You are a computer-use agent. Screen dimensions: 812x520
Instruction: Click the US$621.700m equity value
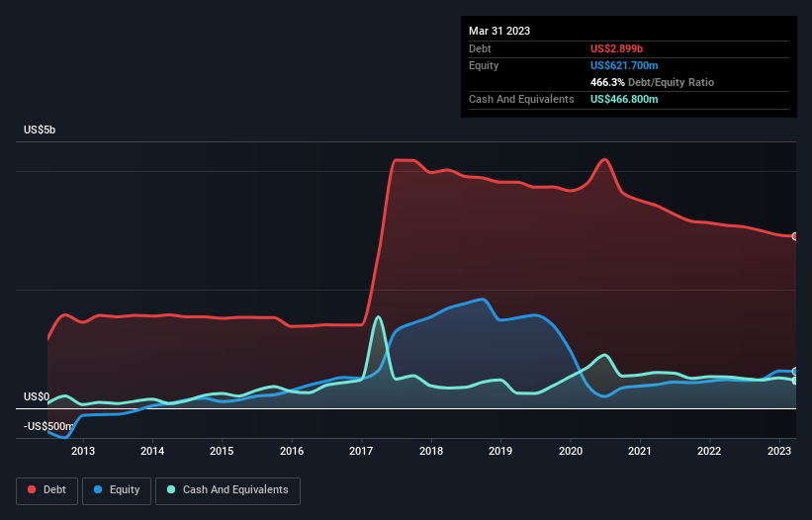click(x=624, y=65)
